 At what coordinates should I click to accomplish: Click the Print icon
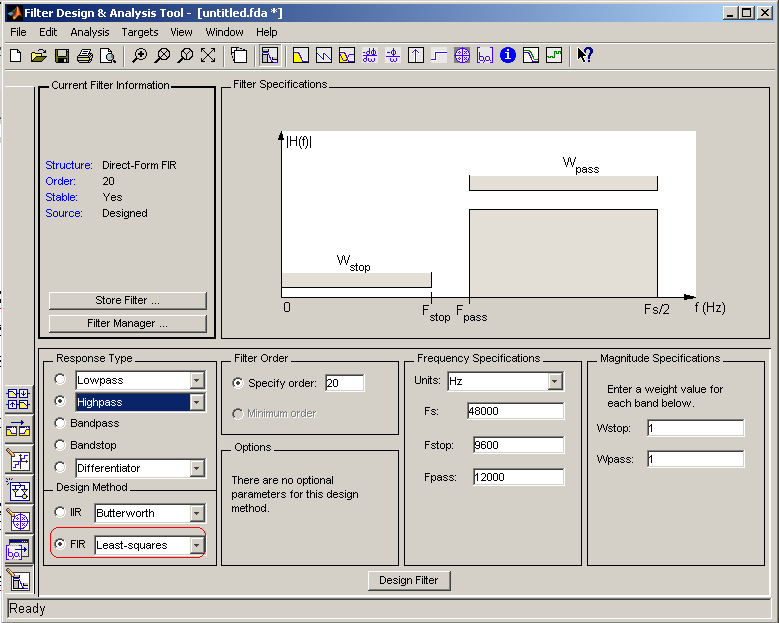tap(84, 56)
